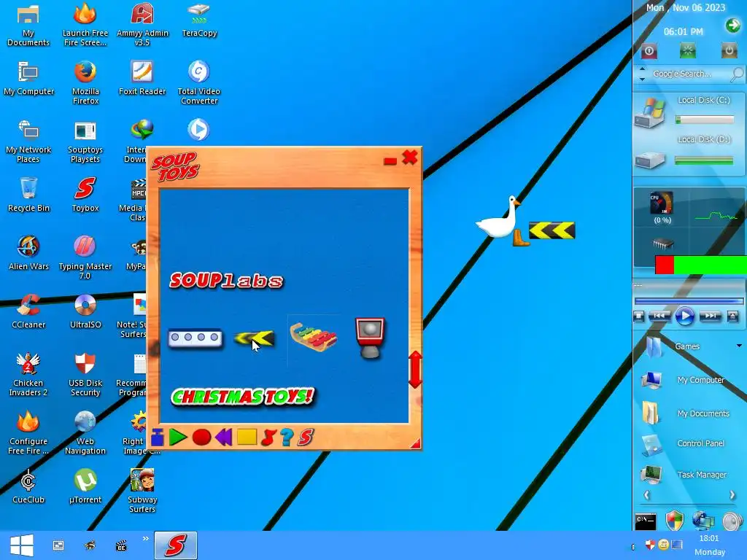Click the red record circle in Soup Toys
Viewport: 747px width, 560px height.
201,437
